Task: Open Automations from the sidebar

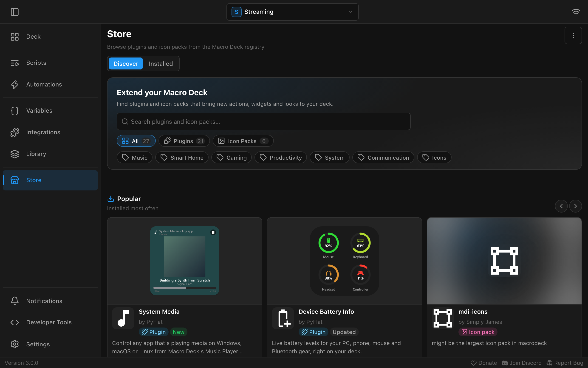Action: click(50, 84)
